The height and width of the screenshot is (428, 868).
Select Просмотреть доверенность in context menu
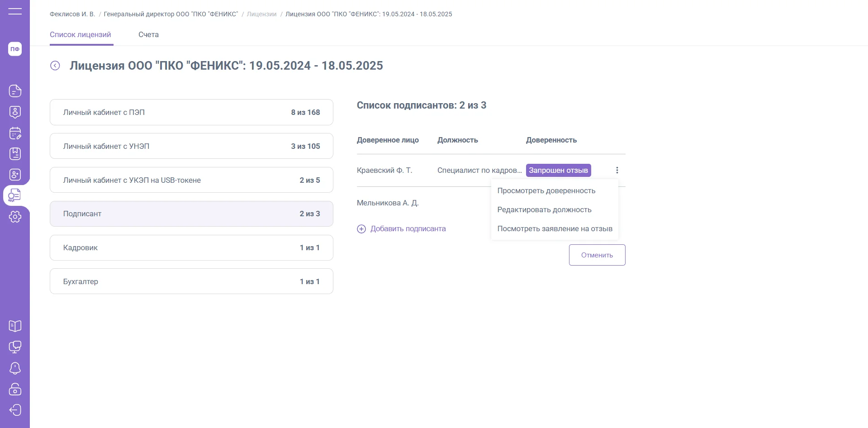coord(546,191)
